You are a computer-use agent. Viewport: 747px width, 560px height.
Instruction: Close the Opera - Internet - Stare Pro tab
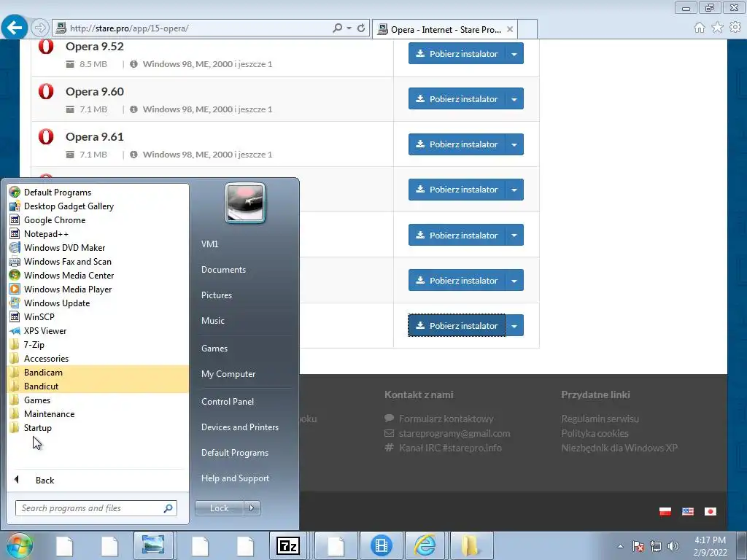point(510,29)
